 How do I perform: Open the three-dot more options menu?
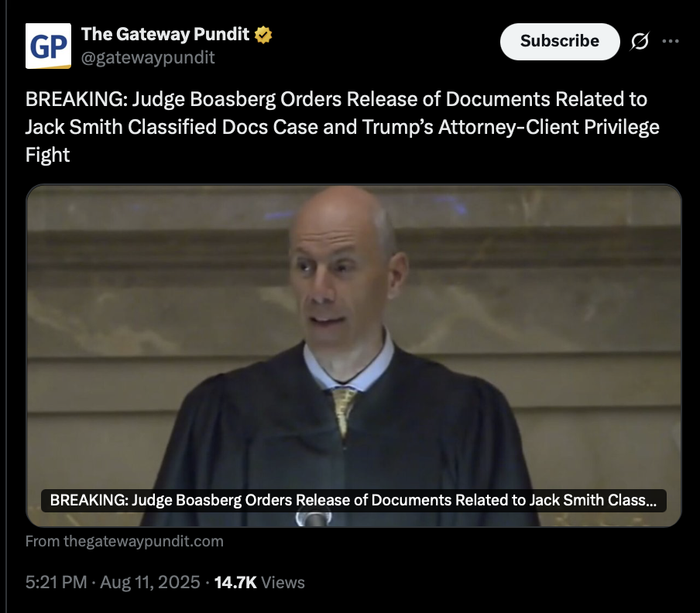point(671,41)
